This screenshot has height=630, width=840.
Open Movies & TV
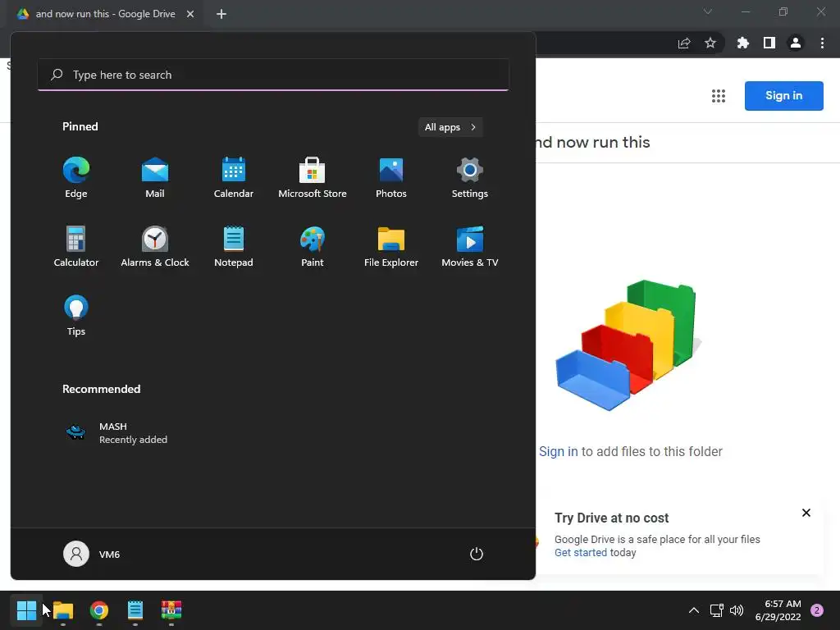pos(470,247)
